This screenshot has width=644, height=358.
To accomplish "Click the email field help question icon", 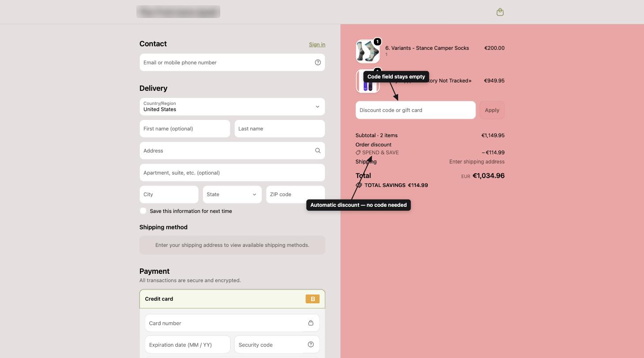I will click(318, 62).
